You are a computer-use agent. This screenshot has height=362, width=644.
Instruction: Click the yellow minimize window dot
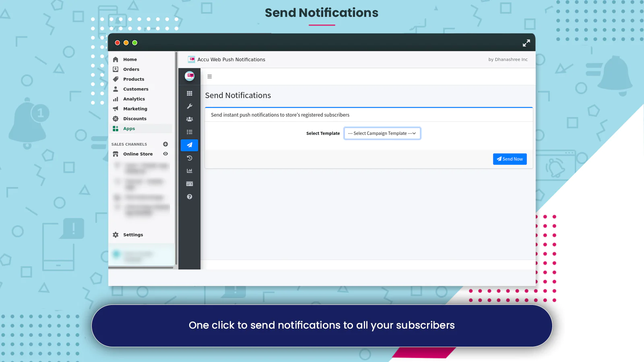point(126,43)
